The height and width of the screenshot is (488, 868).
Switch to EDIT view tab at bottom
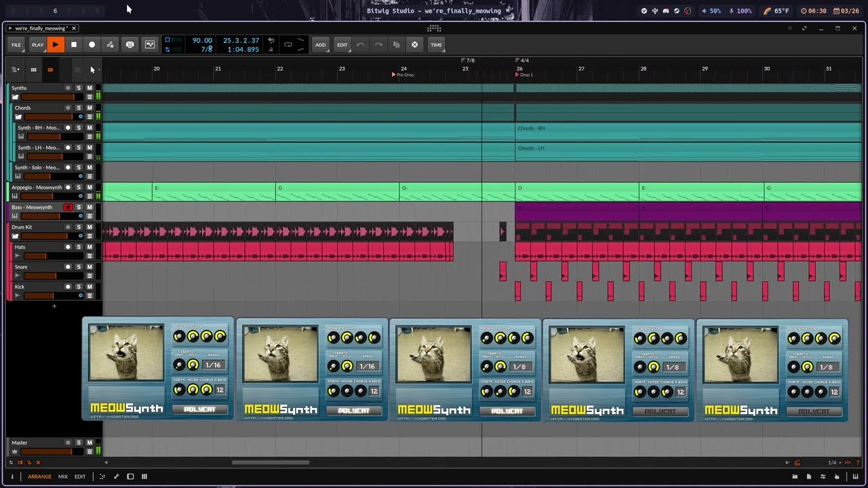(x=80, y=476)
